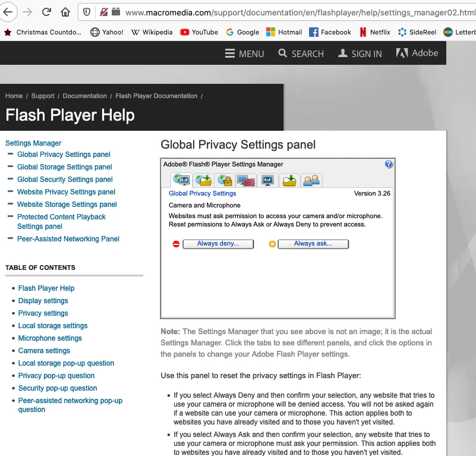Open Website Privacy Settings panel sidebar link

point(66,191)
